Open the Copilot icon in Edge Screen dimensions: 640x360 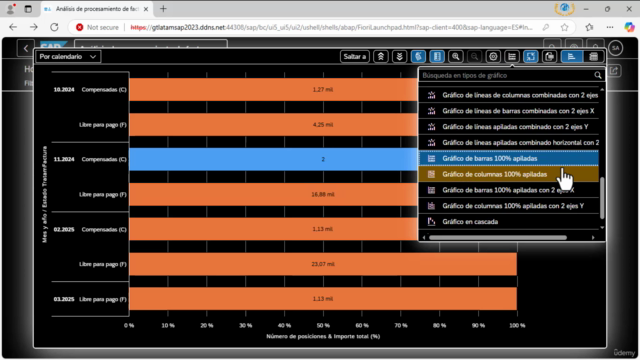[x=629, y=27]
